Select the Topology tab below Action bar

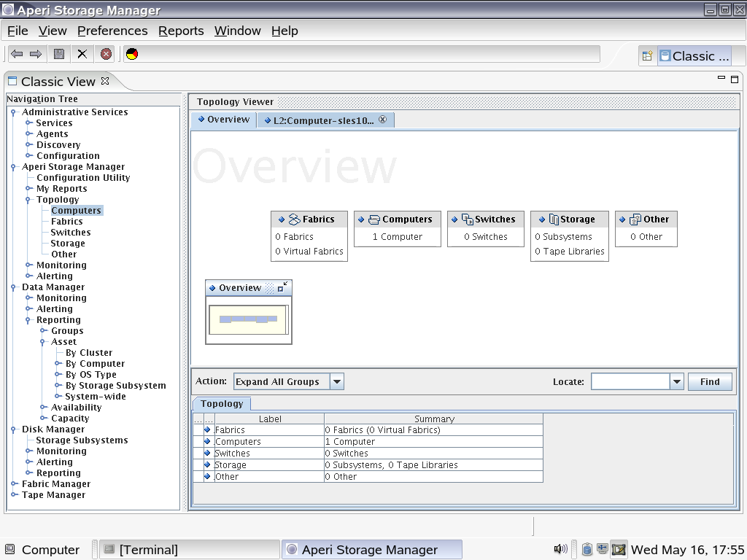coord(222,404)
